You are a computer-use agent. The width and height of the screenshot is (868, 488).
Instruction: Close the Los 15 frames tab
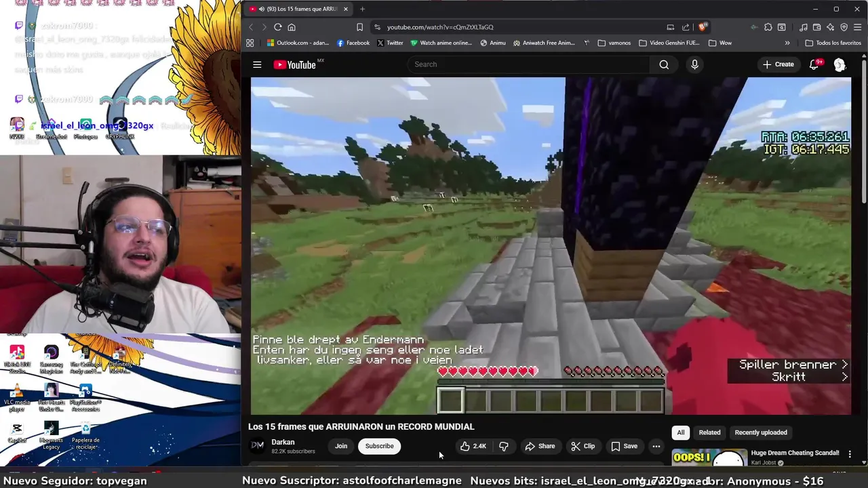(345, 9)
